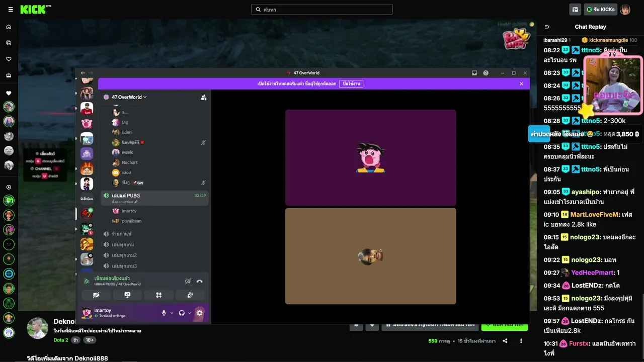Open the Browse icon in Kick sidebar

point(9,43)
